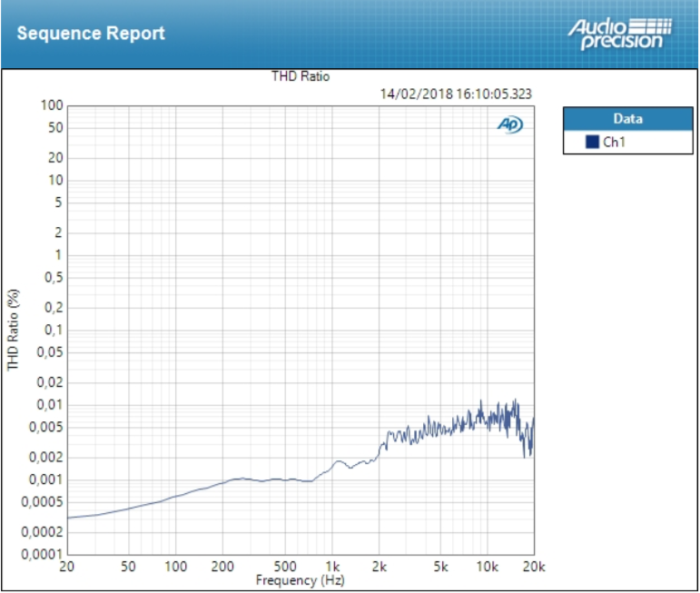The width and height of the screenshot is (700, 593).
Task: Click the THD Ratio (%) vertical axis label
Action: tap(13, 330)
